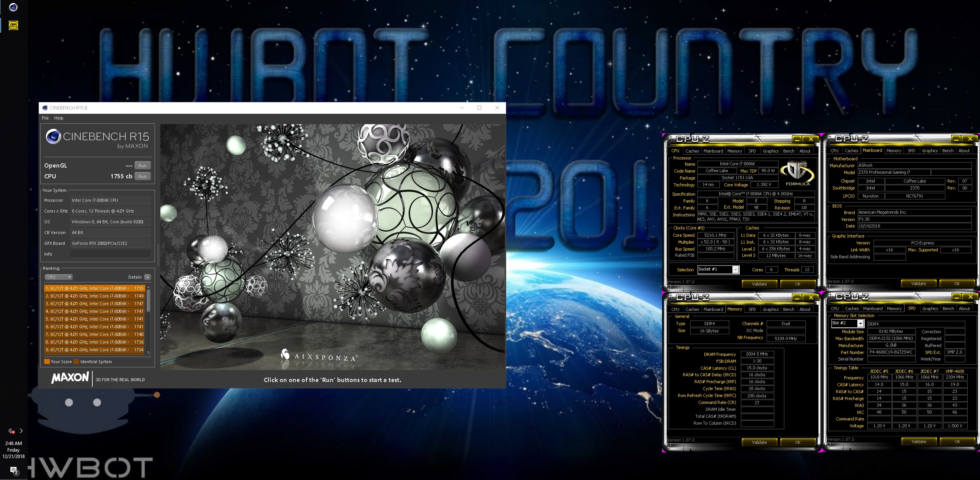The width and height of the screenshot is (980, 480).
Task: Click the Details arrow button in Ranking
Action: 148,277
